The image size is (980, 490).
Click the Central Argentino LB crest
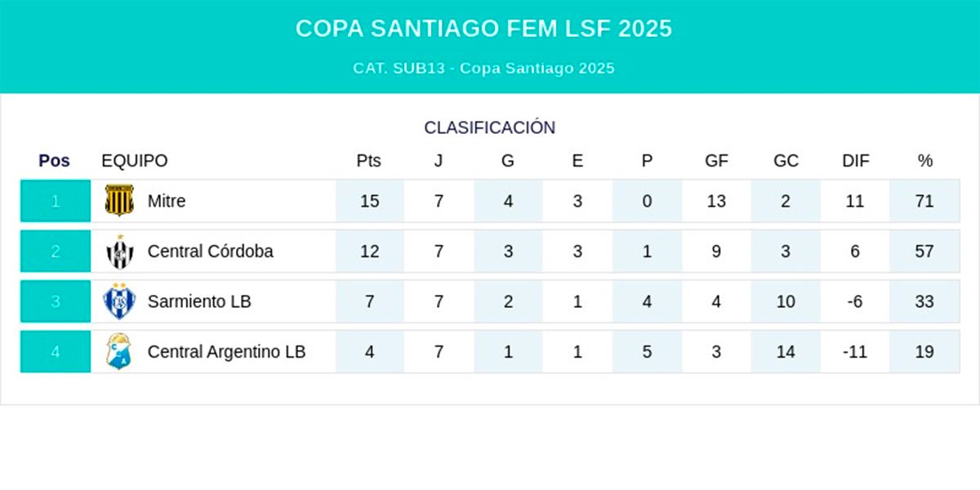coord(119,352)
